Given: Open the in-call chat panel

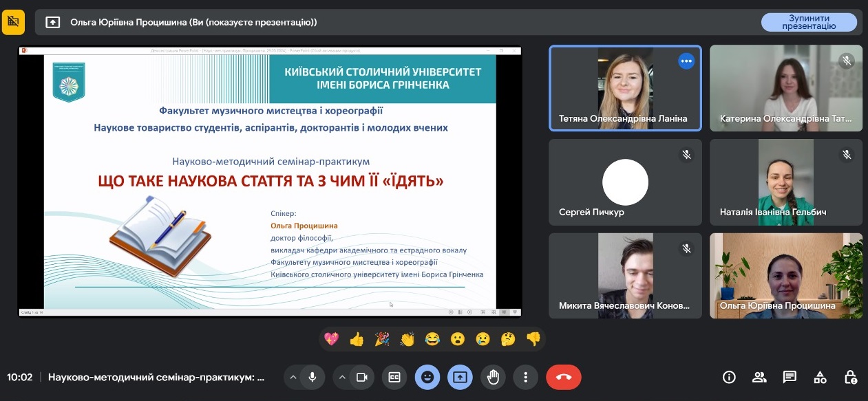Looking at the screenshot, I should [790, 377].
